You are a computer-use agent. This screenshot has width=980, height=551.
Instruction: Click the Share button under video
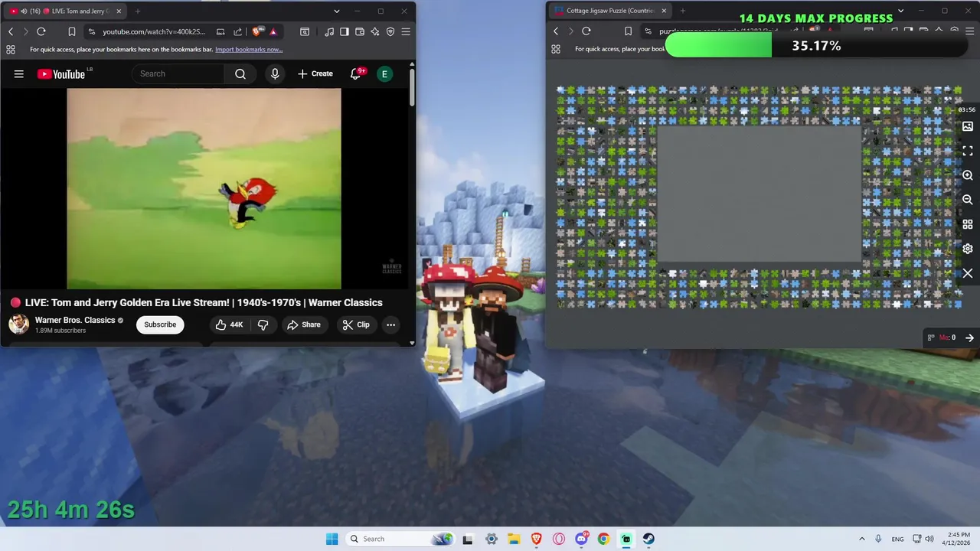pos(304,324)
